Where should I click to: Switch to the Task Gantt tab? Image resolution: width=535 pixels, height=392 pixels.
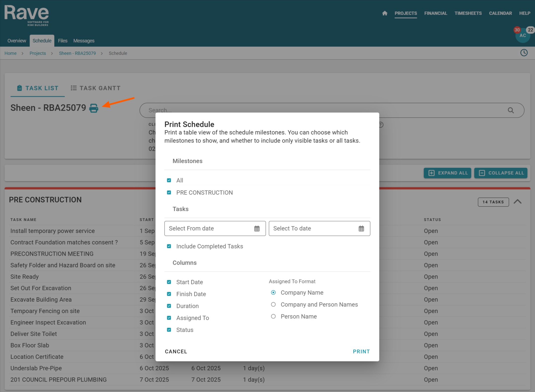pyautogui.click(x=95, y=88)
